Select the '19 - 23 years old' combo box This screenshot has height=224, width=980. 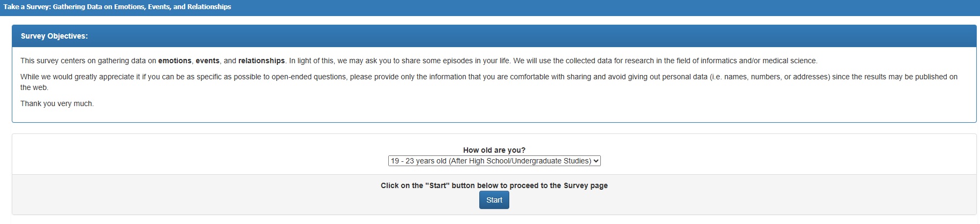494,161
